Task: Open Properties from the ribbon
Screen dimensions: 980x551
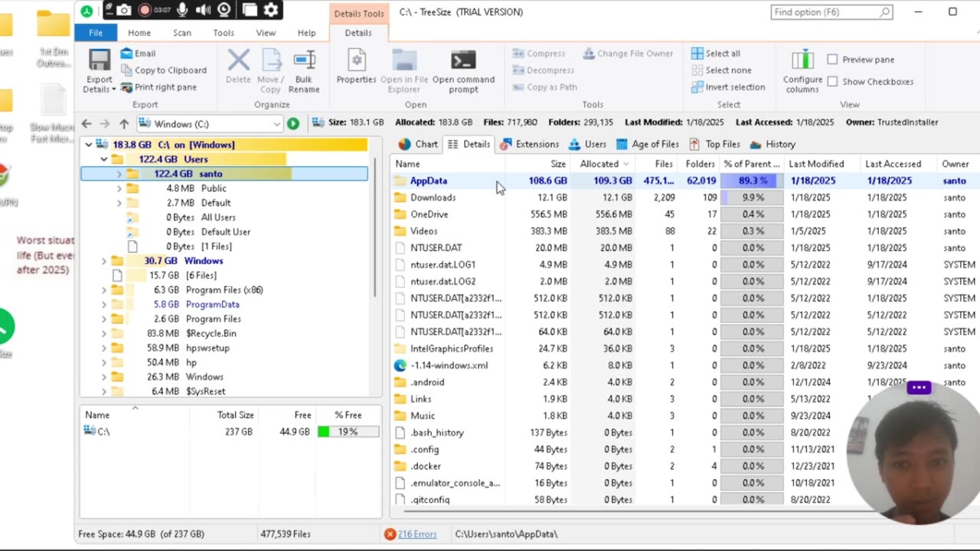Action: coord(357,67)
